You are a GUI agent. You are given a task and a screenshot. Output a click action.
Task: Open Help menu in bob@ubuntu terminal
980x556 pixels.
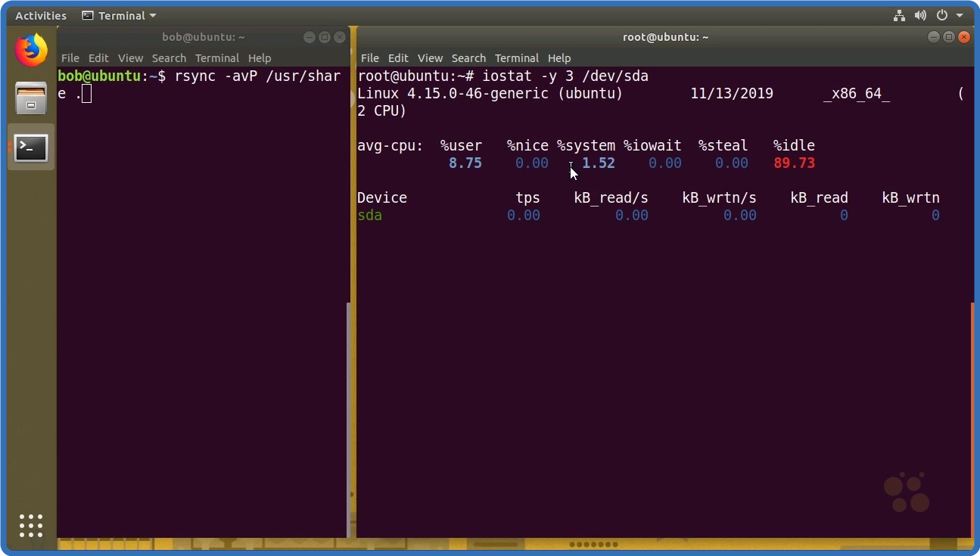point(260,57)
